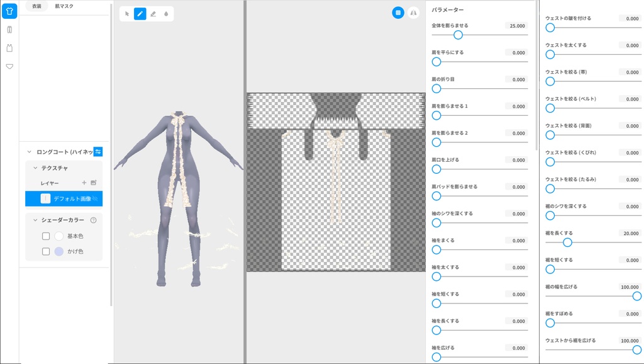Edit the 全体を膨らませる value field 25.000

(517, 26)
